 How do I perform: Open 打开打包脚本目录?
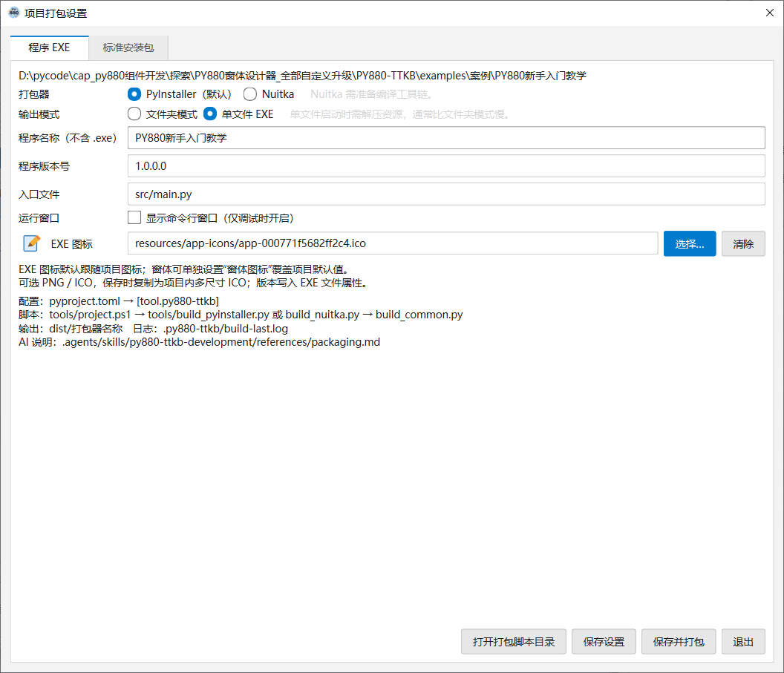tap(514, 642)
